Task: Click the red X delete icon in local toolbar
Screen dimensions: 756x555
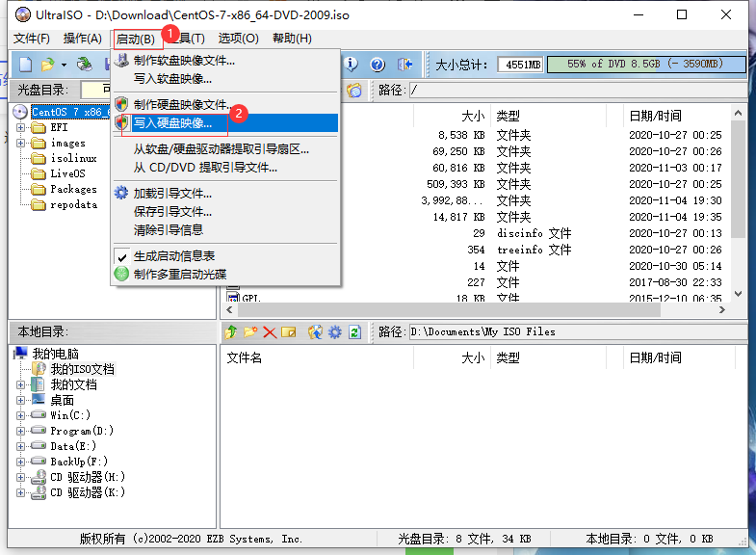Action: pyautogui.click(x=270, y=331)
